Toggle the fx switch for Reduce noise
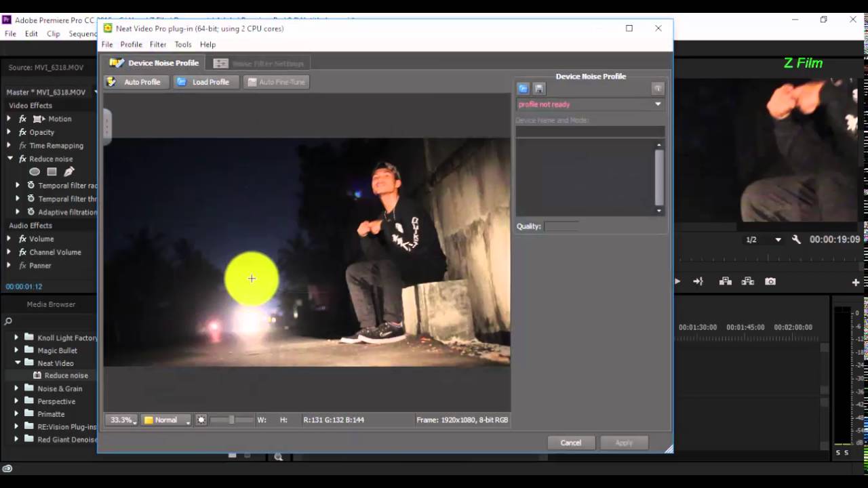This screenshot has width=868, height=488. (22, 159)
